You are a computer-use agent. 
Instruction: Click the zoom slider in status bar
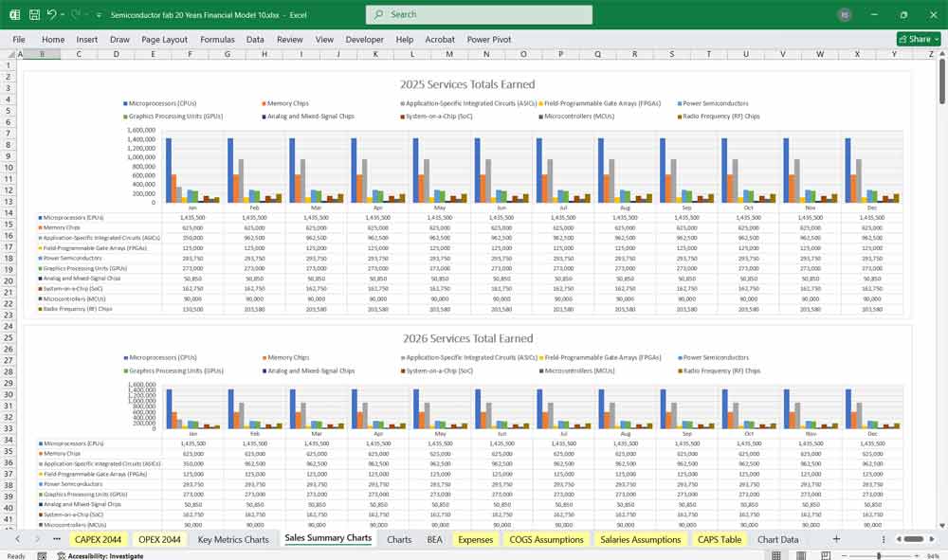pyautogui.click(x=880, y=556)
